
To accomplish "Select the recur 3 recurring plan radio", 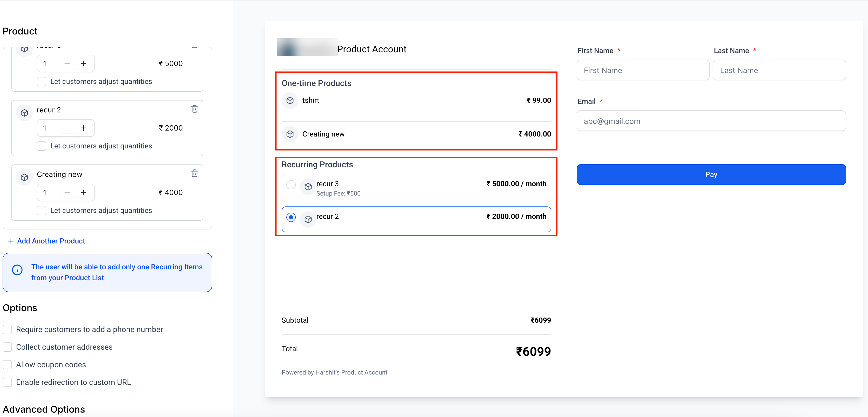I will [x=291, y=184].
